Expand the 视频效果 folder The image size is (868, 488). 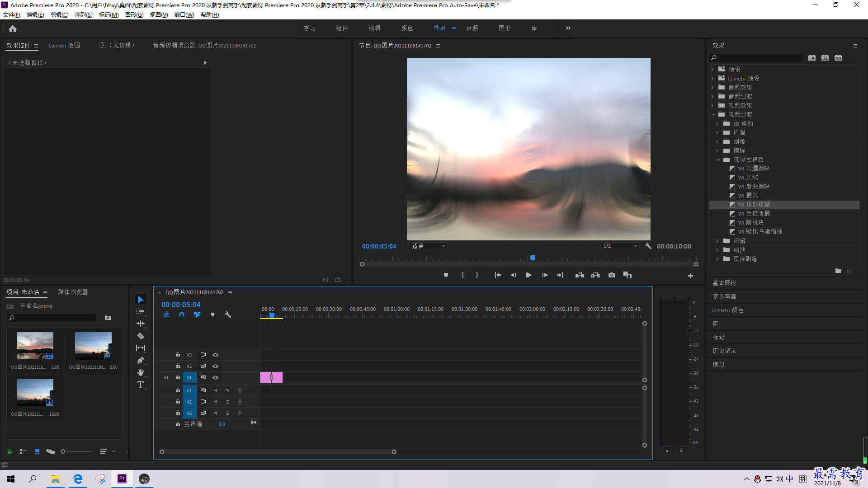(712, 105)
